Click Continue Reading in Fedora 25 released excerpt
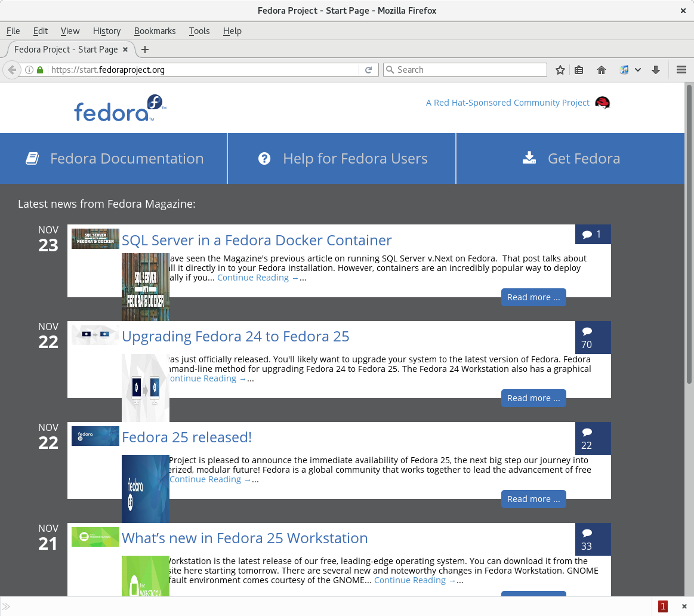The width and height of the screenshot is (694, 616). click(x=210, y=479)
